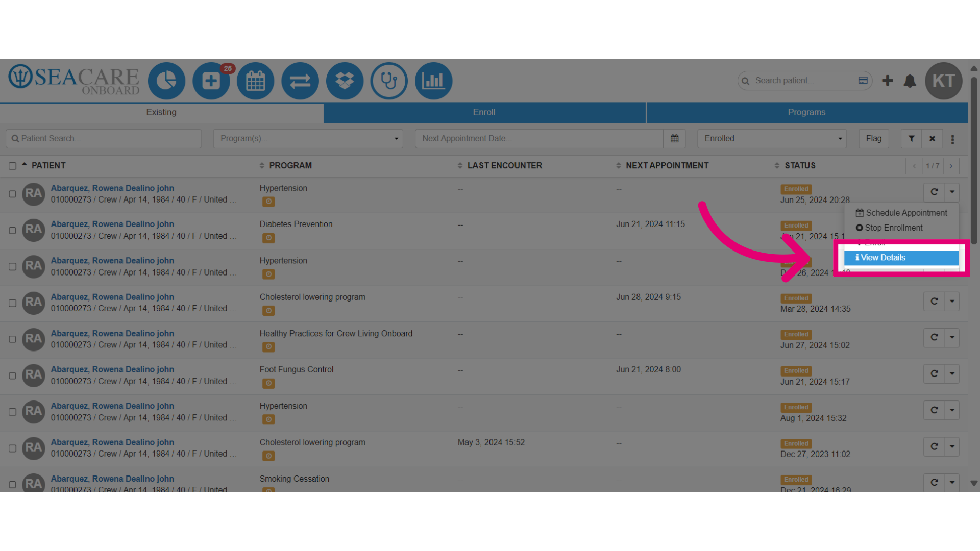Screen dimensions: 980x551
Task: Click the Flag button
Action: point(874,139)
